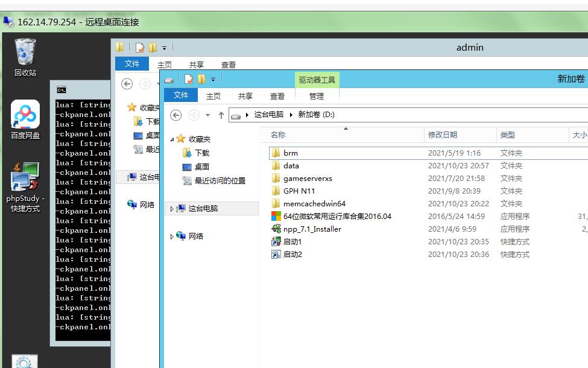588x368 pixels.
Task: Open the 百度网盘 desktop icon
Action: (25, 115)
